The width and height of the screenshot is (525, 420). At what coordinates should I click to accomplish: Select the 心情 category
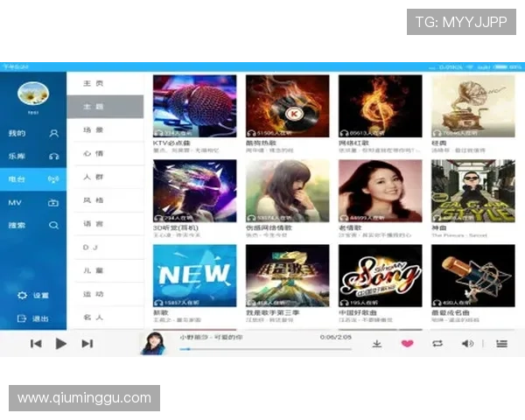coord(106,153)
